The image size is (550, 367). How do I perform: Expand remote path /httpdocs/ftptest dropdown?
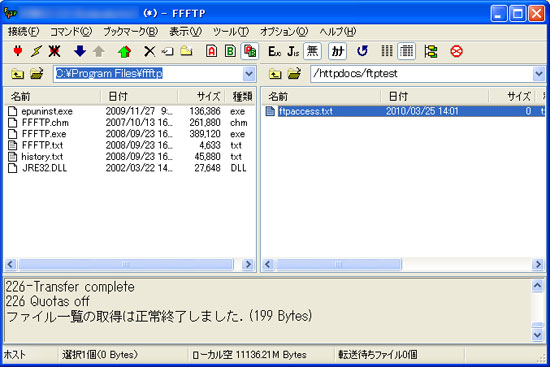(539, 74)
